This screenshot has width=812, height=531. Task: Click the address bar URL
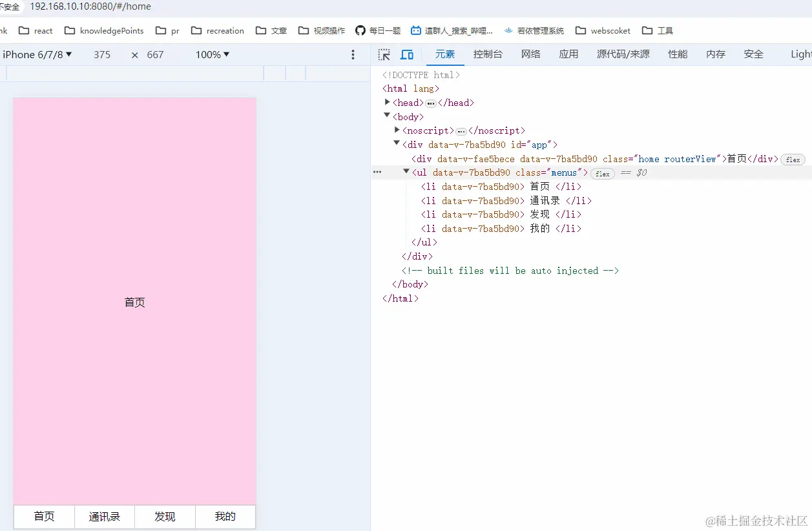pyautogui.click(x=90, y=6)
